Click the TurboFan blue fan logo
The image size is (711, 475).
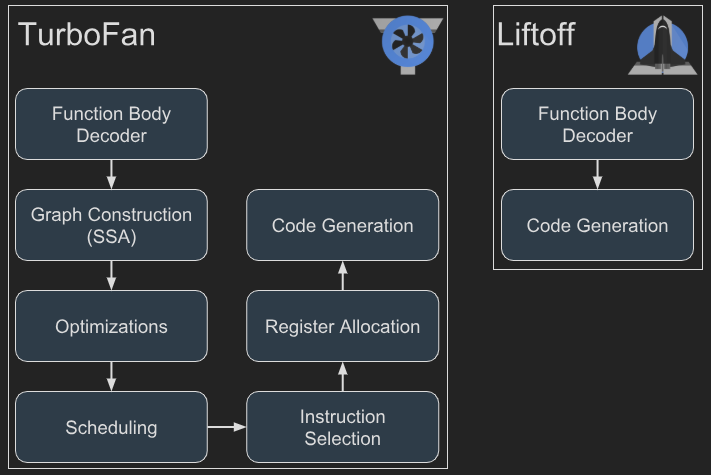coord(408,45)
